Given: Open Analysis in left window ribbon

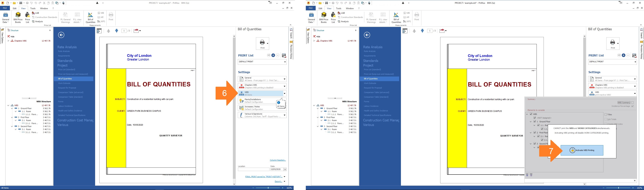Looking at the screenshot, I should (x=38, y=21).
